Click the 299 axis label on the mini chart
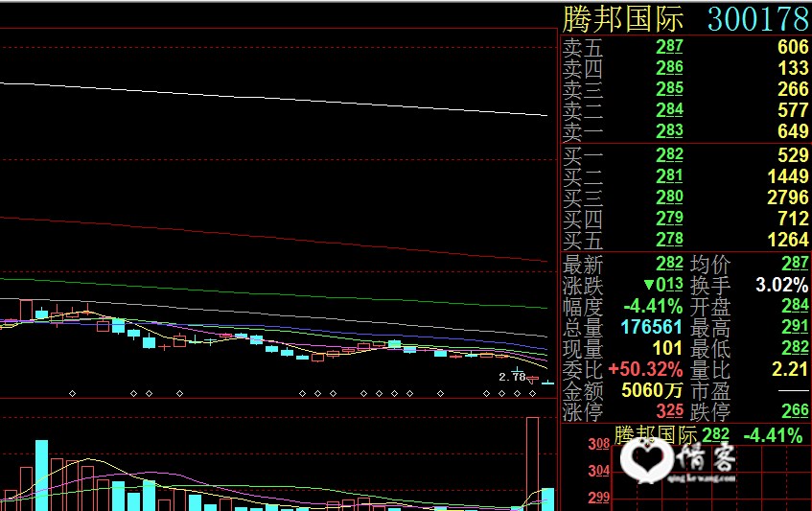 pos(598,498)
